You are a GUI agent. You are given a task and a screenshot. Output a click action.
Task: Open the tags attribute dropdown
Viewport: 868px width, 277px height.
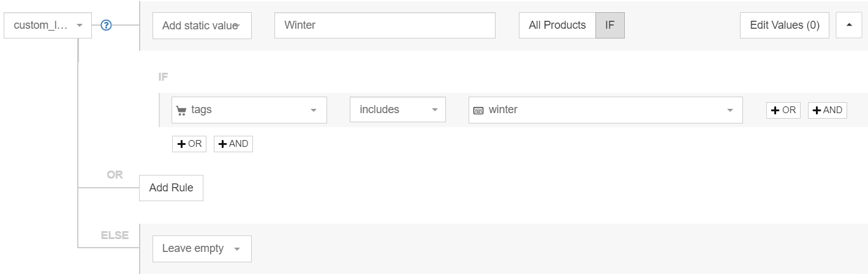pyautogui.click(x=249, y=110)
